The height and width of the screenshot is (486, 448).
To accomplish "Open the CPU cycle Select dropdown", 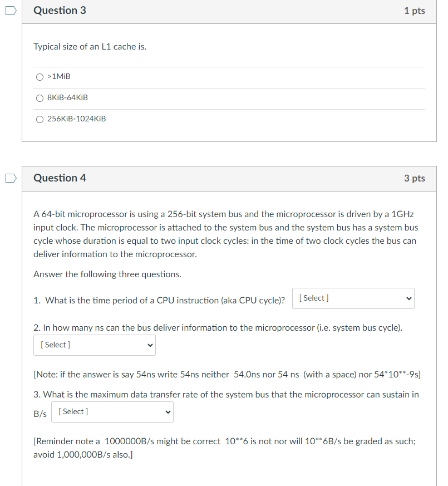I will point(353,298).
